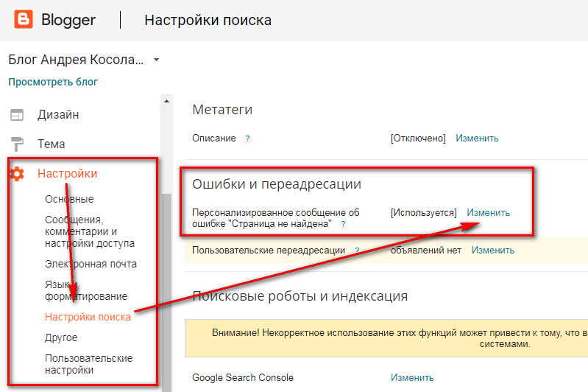Click help icon for Пользовательские переадресации
588x392 pixels.
[x=357, y=251]
